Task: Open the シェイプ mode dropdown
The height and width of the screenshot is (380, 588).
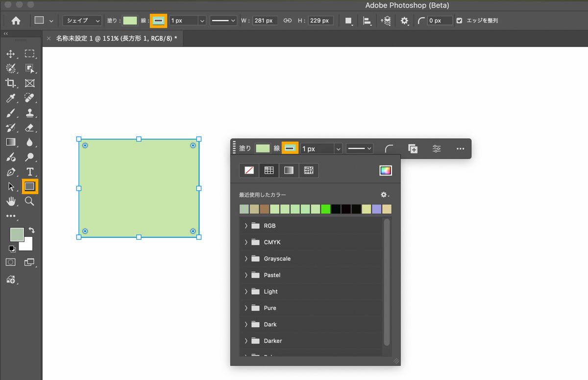Action: point(82,21)
